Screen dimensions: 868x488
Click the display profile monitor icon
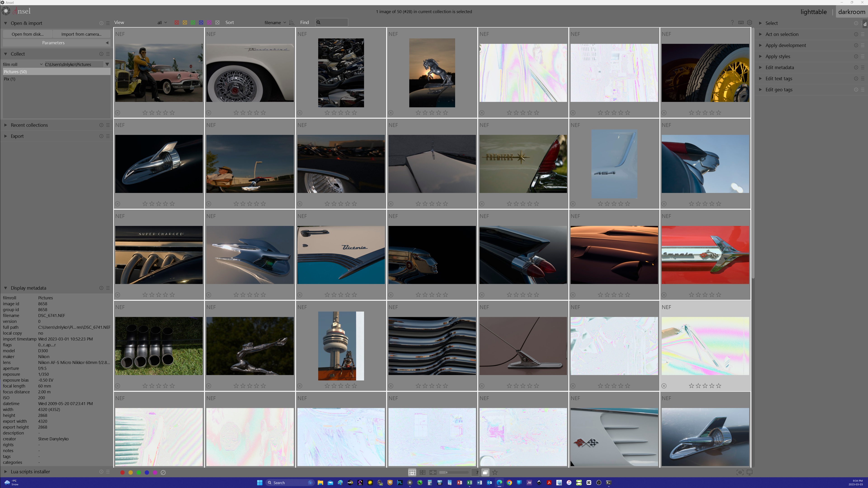[x=750, y=472]
